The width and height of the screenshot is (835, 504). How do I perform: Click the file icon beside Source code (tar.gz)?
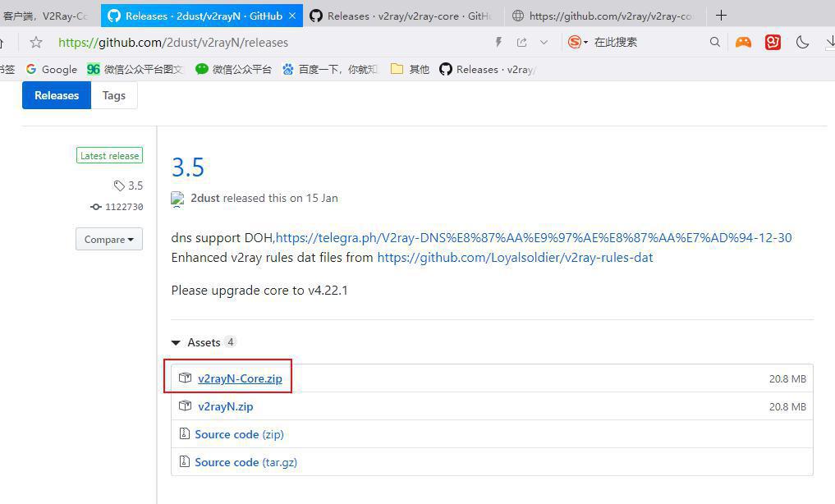pyautogui.click(x=184, y=461)
